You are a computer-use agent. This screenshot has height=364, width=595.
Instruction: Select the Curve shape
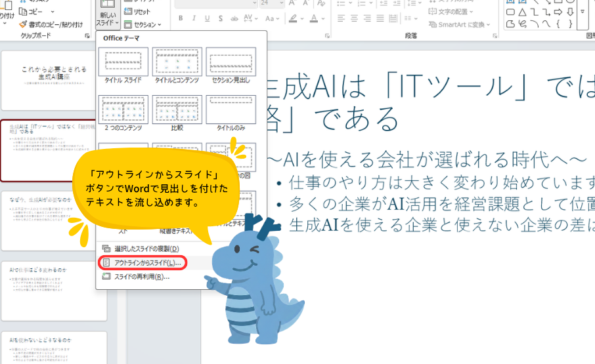click(546, 24)
